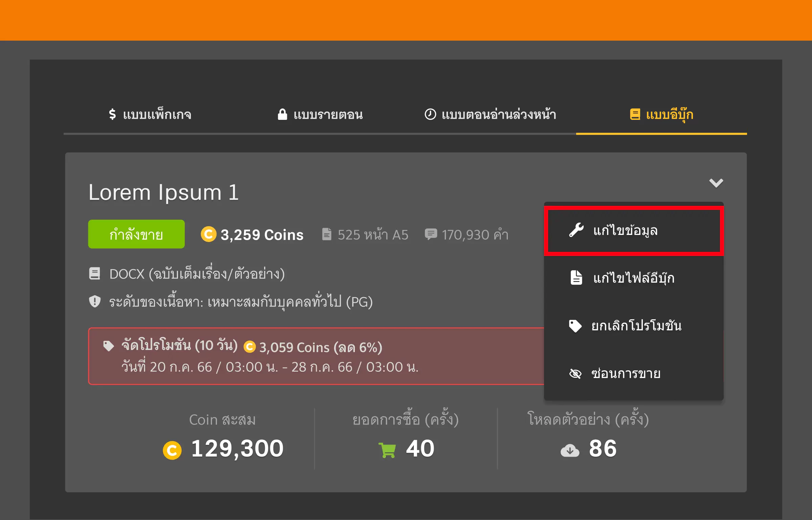Click the โหลดตัวอย่าง (ครั้ง) label
This screenshot has height=520, width=812.
pos(588,418)
